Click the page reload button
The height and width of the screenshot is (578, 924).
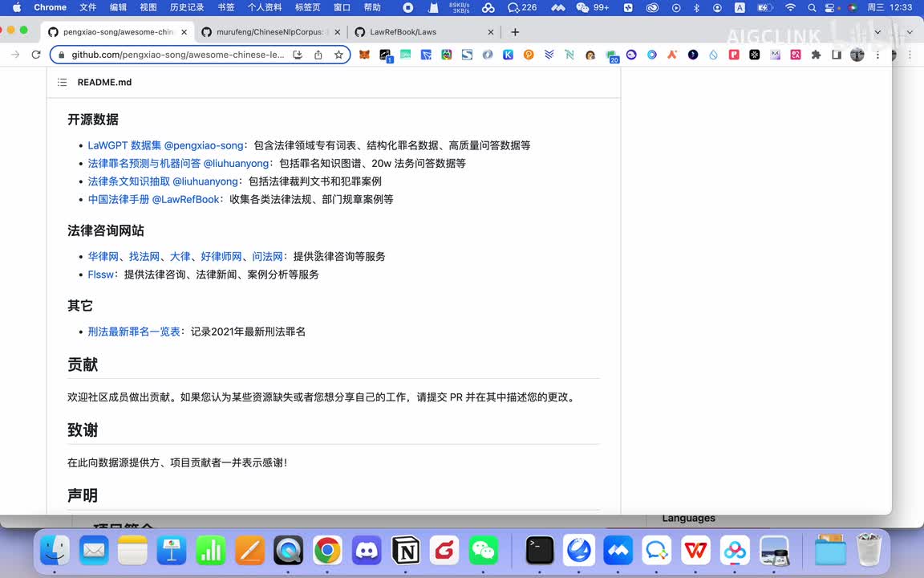(35, 55)
